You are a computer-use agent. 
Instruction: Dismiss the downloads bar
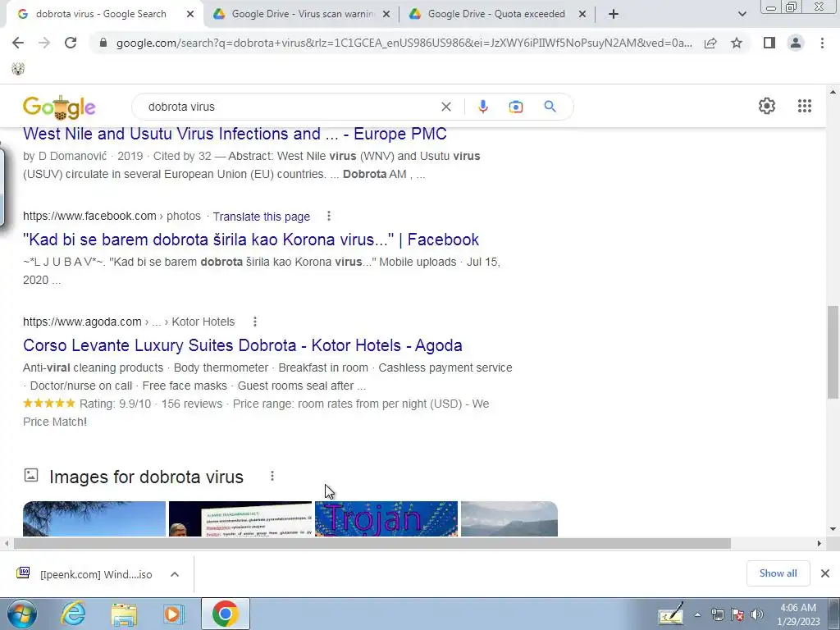(825, 573)
